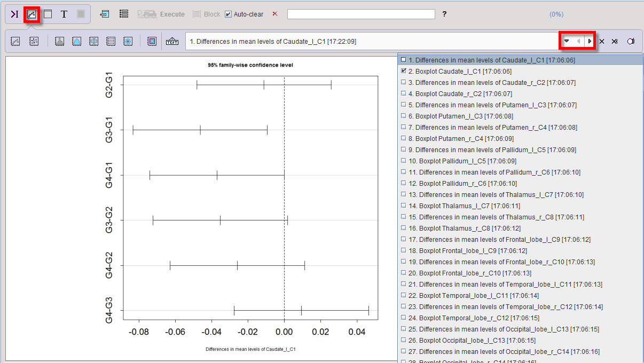Select 11. Differences in mean levels of Pallidum_r_C6

521,172
